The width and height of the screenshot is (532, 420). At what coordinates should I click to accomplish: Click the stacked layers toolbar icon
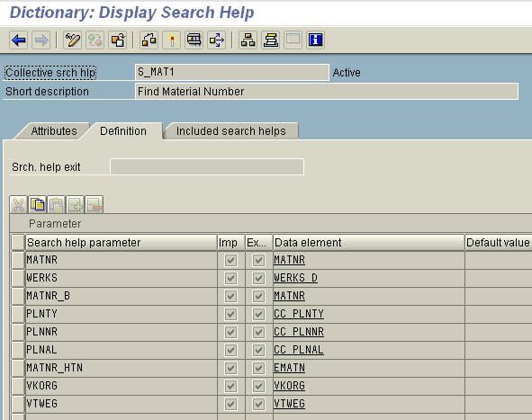pyautogui.click(x=270, y=40)
